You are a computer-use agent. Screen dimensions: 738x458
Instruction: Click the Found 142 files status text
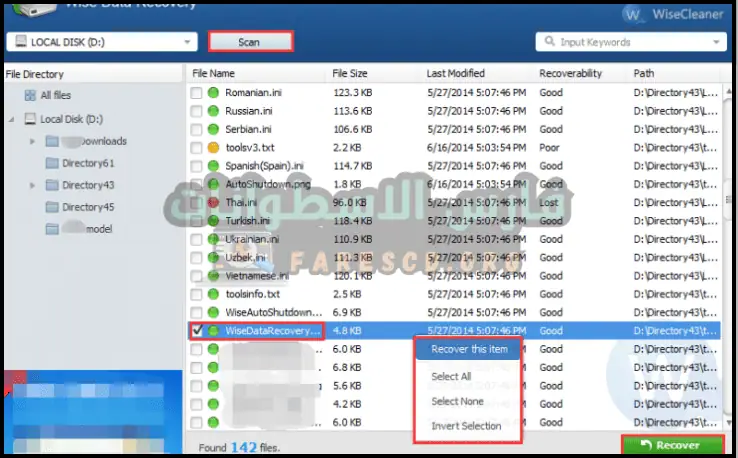click(x=239, y=447)
